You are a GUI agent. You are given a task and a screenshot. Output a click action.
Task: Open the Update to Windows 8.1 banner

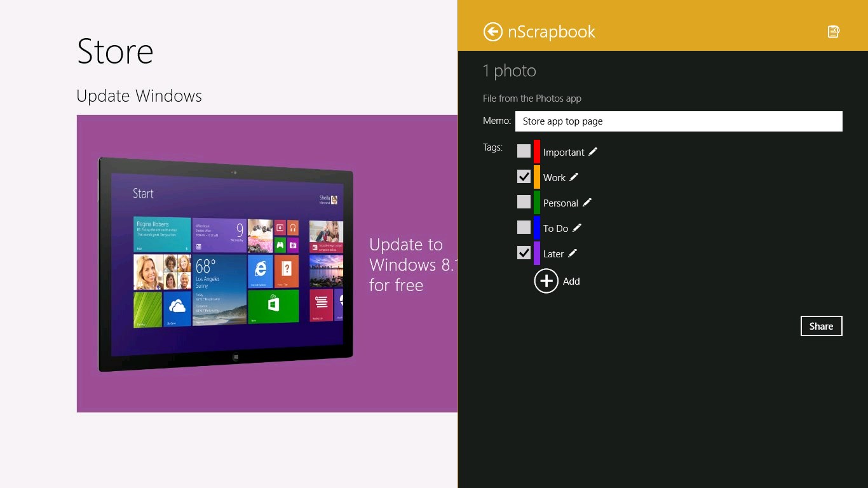coord(267,264)
